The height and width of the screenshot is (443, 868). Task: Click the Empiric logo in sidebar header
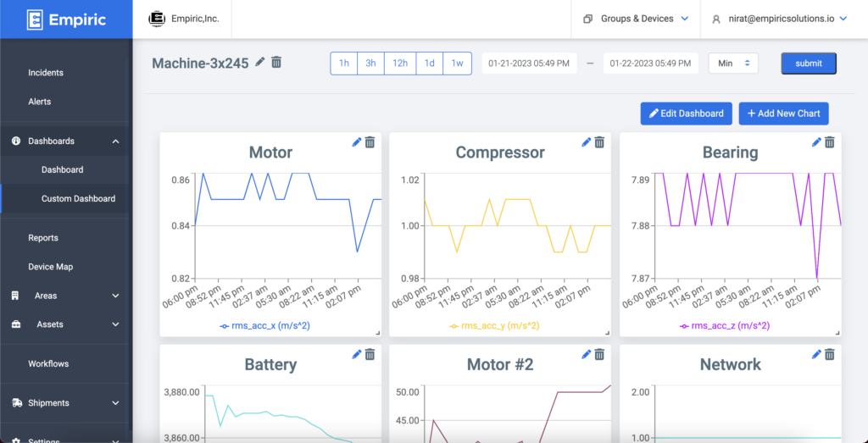click(x=66, y=19)
